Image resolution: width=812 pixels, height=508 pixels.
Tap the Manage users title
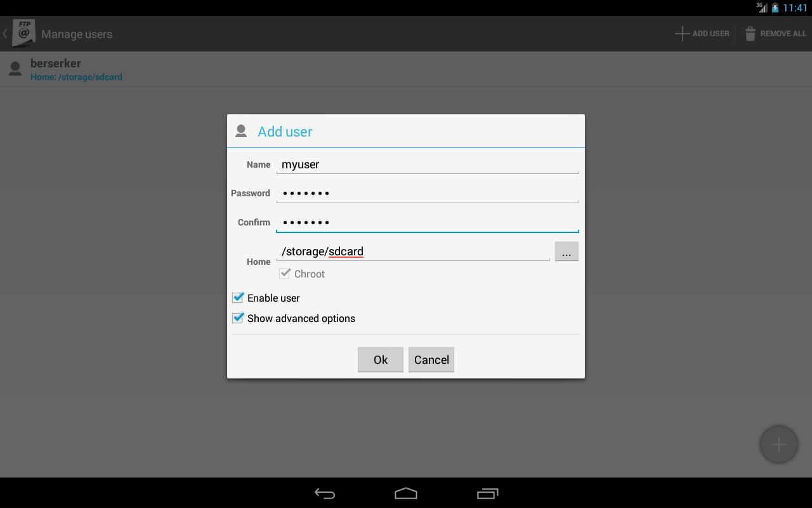77,34
